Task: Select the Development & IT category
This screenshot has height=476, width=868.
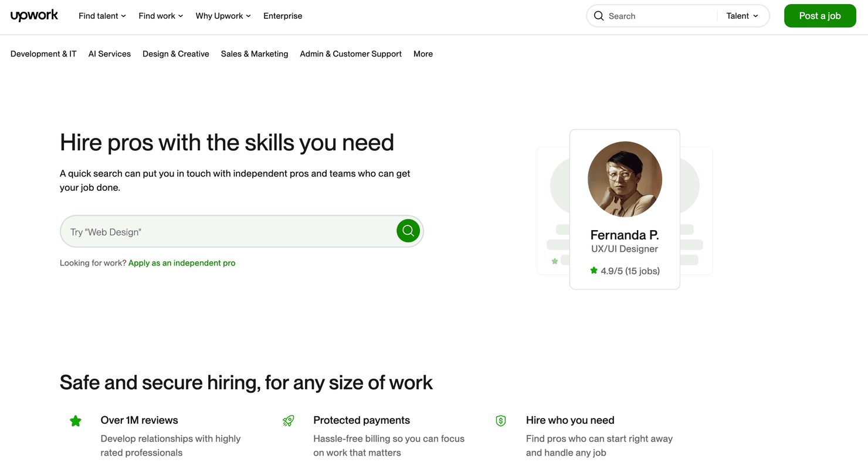Action: (43, 53)
